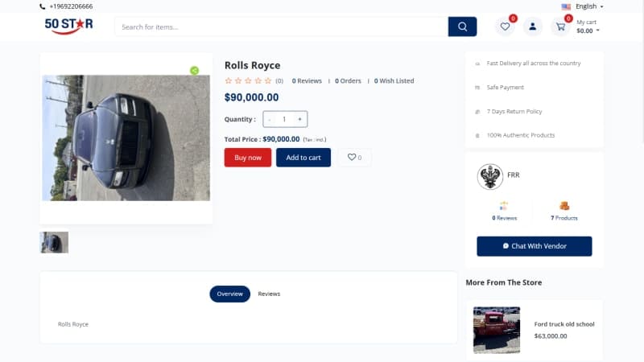
Task: Open the wishlist heart icon in header
Action: pos(505,27)
